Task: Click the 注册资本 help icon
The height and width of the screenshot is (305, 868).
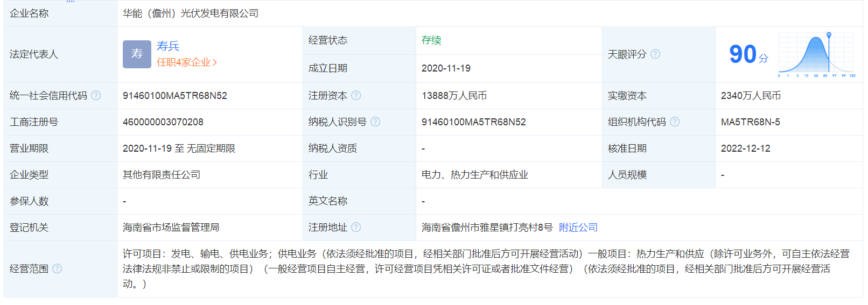Action: (356, 96)
